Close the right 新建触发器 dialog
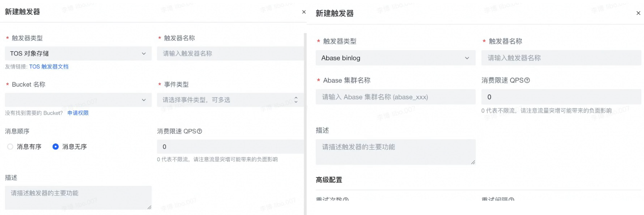644x215 pixels. 639,13
